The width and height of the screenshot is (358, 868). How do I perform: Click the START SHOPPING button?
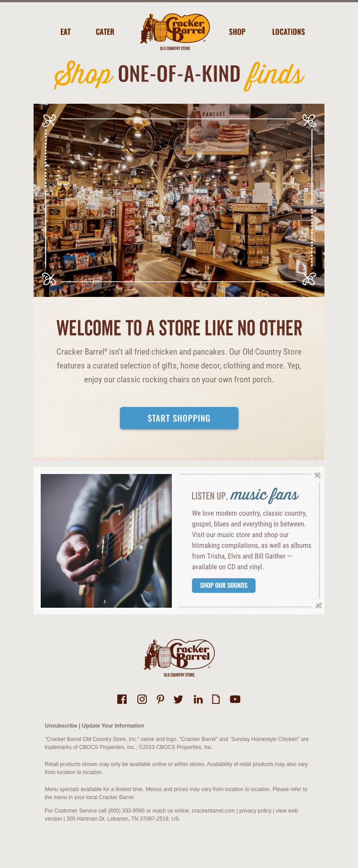tap(179, 418)
